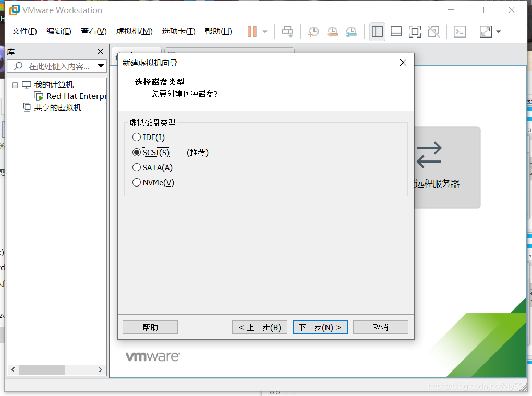Viewport: 532px width, 396px height.
Task: Open the 选项卡(T) menu
Action: [x=178, y=31]
